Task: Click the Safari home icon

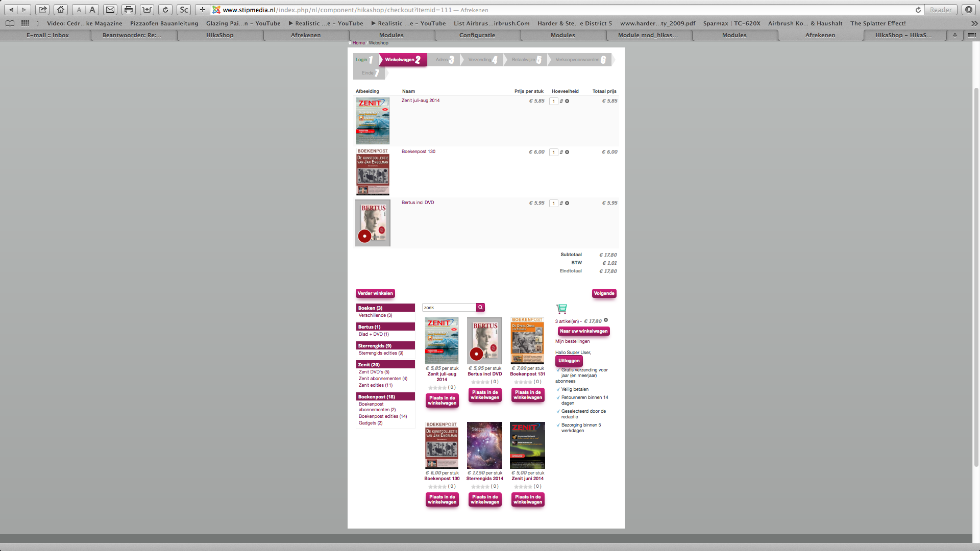Action: [60, 10]
